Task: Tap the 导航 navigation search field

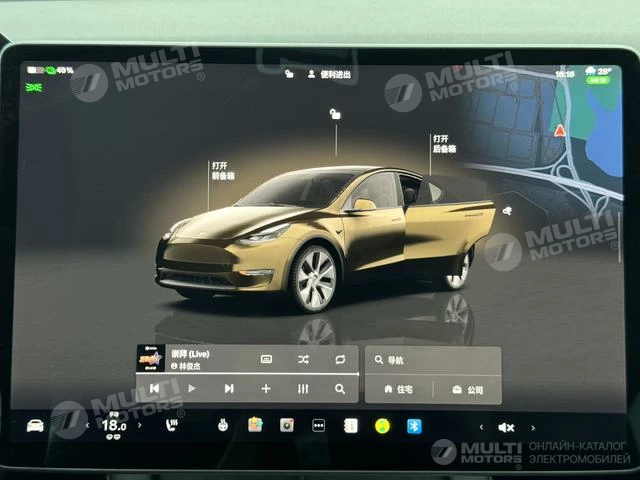Action: tap(433, 360)
